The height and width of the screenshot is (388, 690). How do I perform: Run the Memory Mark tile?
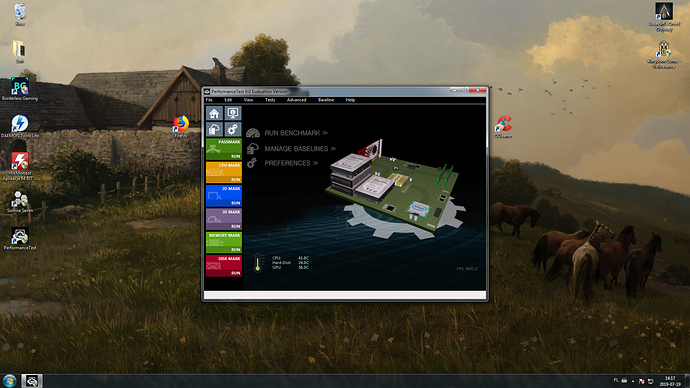[x=224, y=242]
